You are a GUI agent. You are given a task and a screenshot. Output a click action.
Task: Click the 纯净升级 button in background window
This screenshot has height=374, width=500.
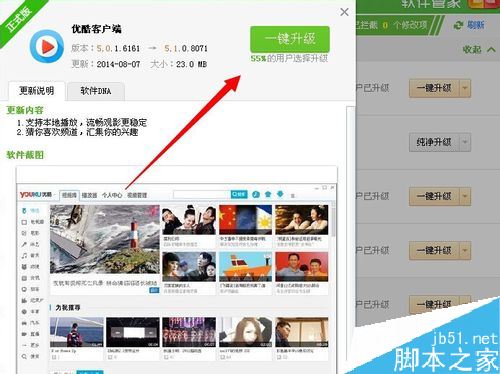[x=434, y=142]
